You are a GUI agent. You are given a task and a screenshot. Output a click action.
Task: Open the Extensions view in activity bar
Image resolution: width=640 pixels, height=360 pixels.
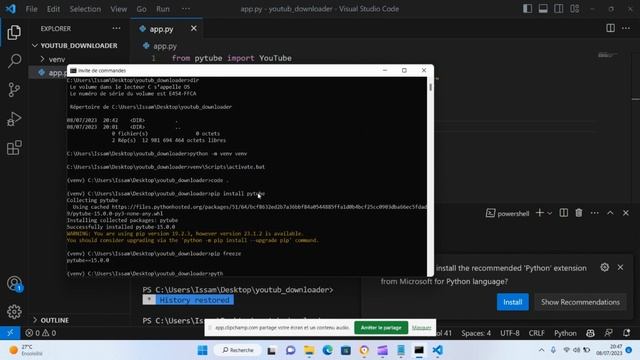point(14,148)
